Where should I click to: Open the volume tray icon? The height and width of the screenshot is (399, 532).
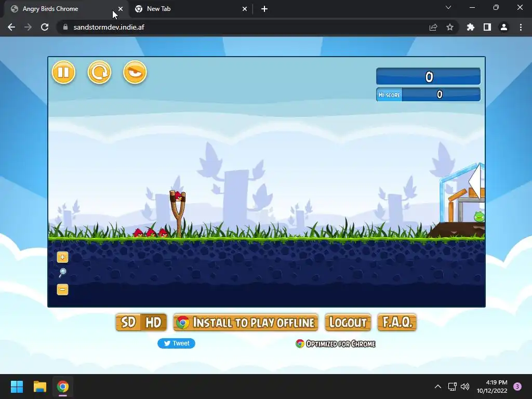click(465, 387)
